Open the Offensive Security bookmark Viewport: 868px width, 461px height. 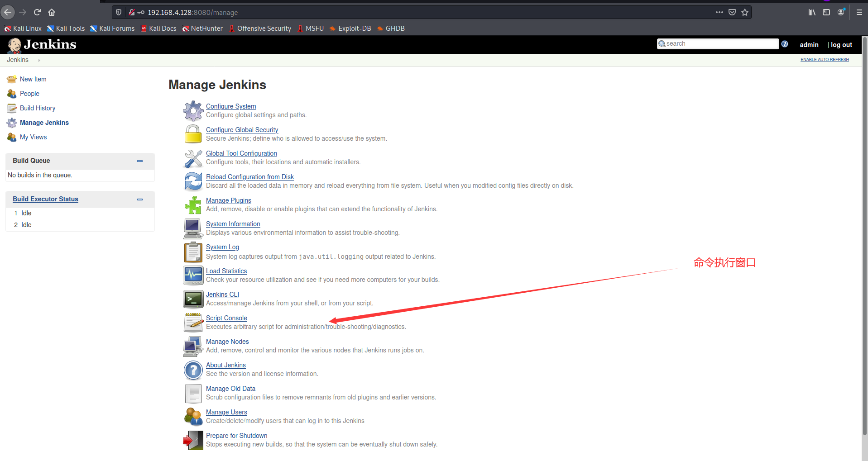click(260, 29)
